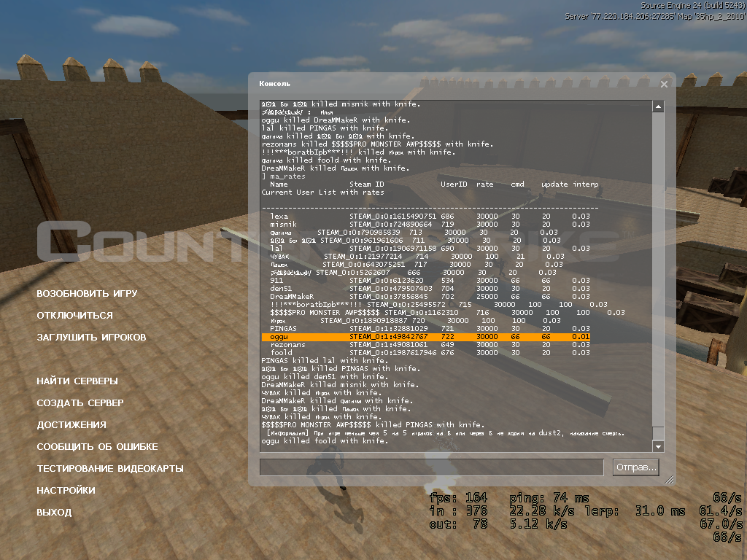This screenshot has height=560, width=747.
Task: Open НАСТРОЙКИ settings menu item
Action: [x=66, y=491]
